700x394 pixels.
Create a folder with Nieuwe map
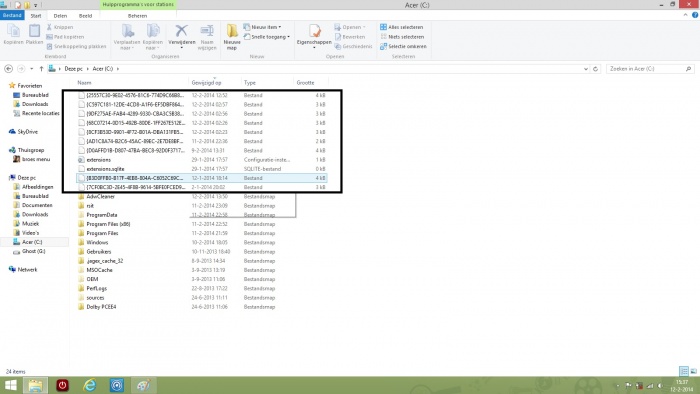click(232, 37)
